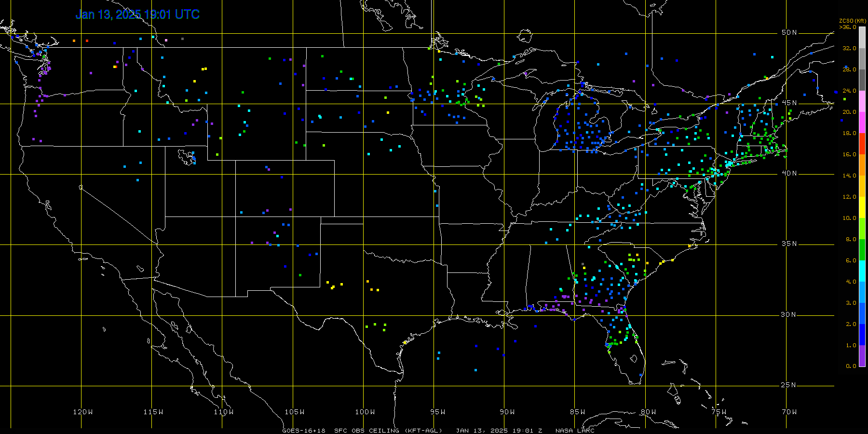Click the 'Jan 13, 2025 19:01 UTC' timestamp title
This screenshot has height=434, width=868.
tap(137, 14)
